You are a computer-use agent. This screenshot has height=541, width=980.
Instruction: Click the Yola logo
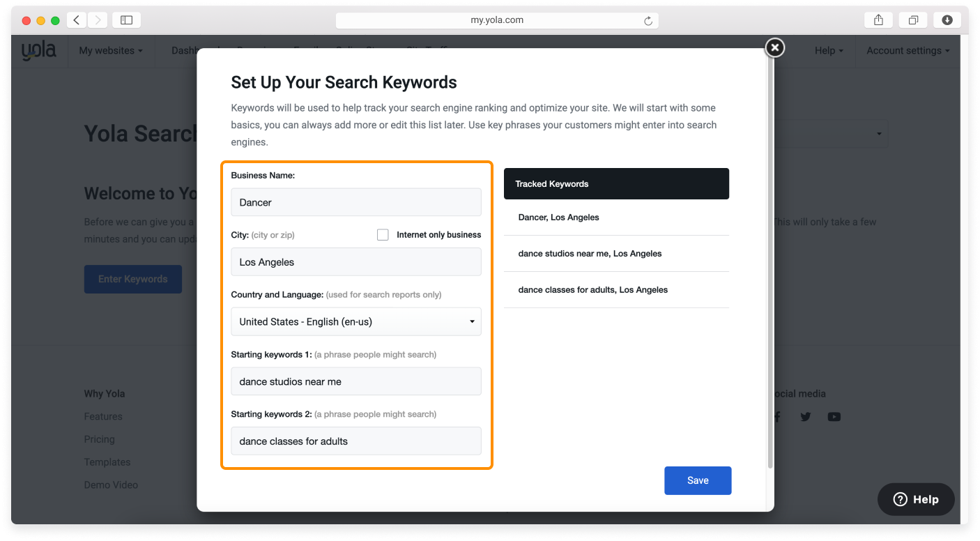coord(38,50)
